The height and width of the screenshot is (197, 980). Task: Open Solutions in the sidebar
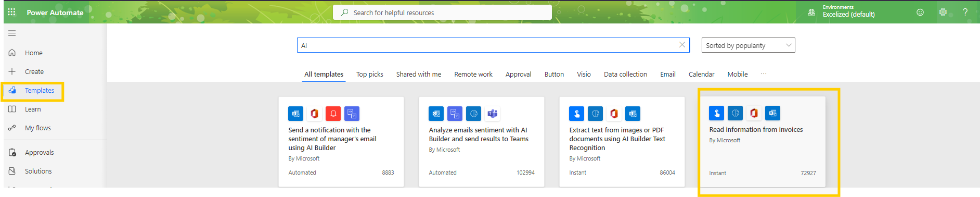click(x=38, y=171)
